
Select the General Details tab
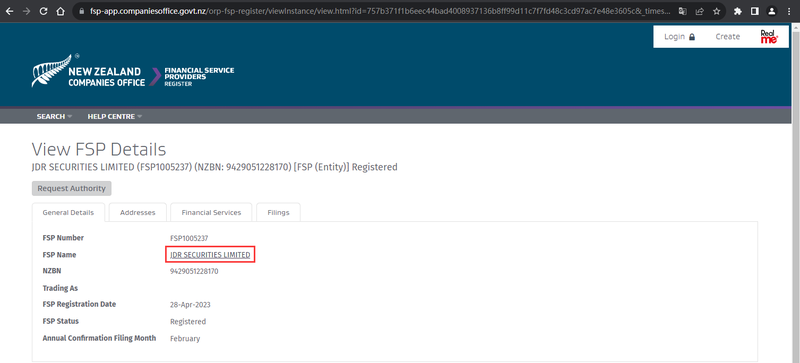pyautogui.click(x=68, y=212)
